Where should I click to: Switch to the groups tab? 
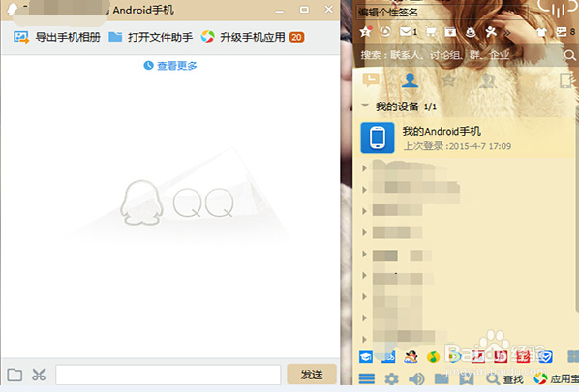click(488, 79)
